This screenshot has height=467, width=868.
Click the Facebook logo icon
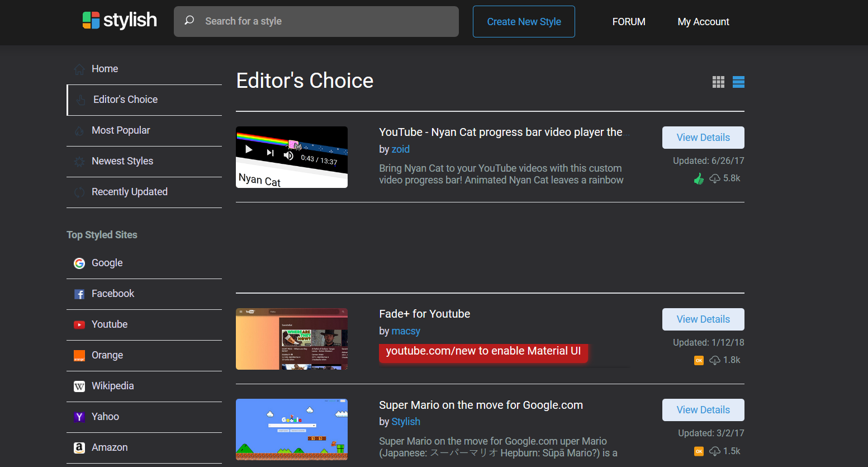[79, 294]
